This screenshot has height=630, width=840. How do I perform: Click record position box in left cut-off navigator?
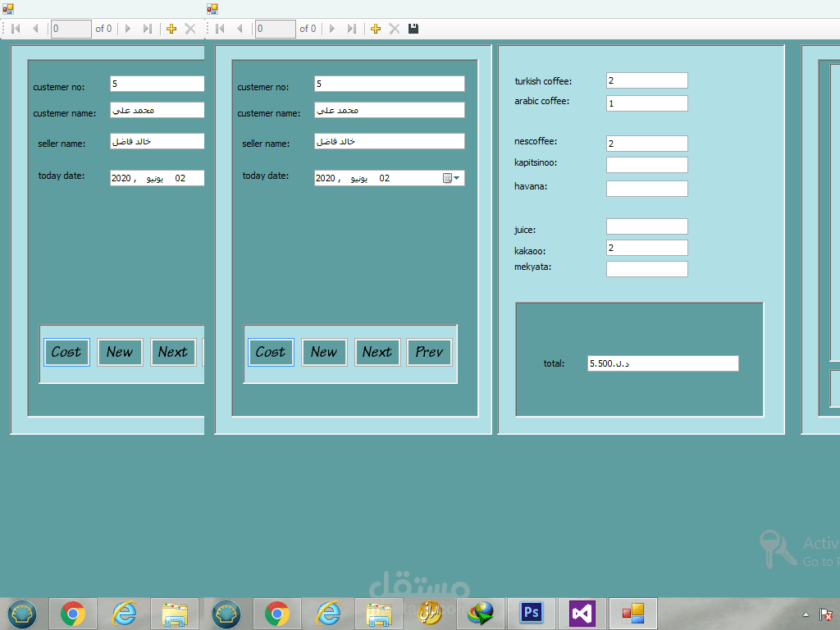pyautogui.click(x=71, y=29)
